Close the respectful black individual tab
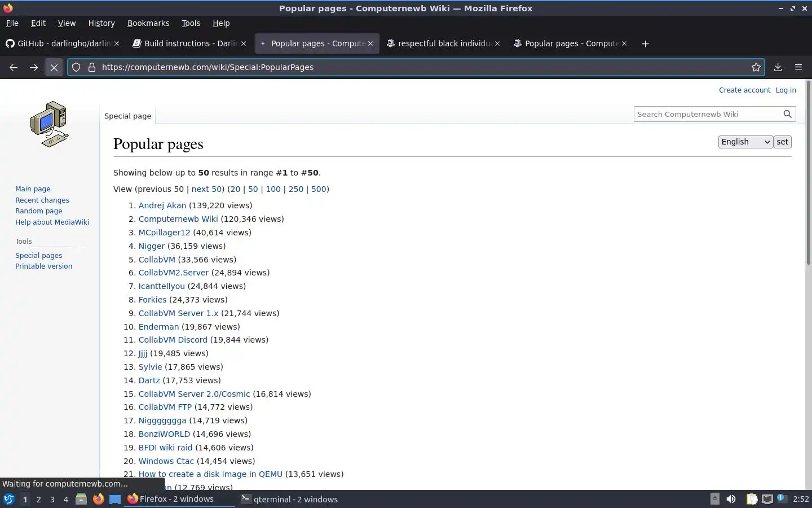Viewport: 812px width, 508px height. coord(497,43)
